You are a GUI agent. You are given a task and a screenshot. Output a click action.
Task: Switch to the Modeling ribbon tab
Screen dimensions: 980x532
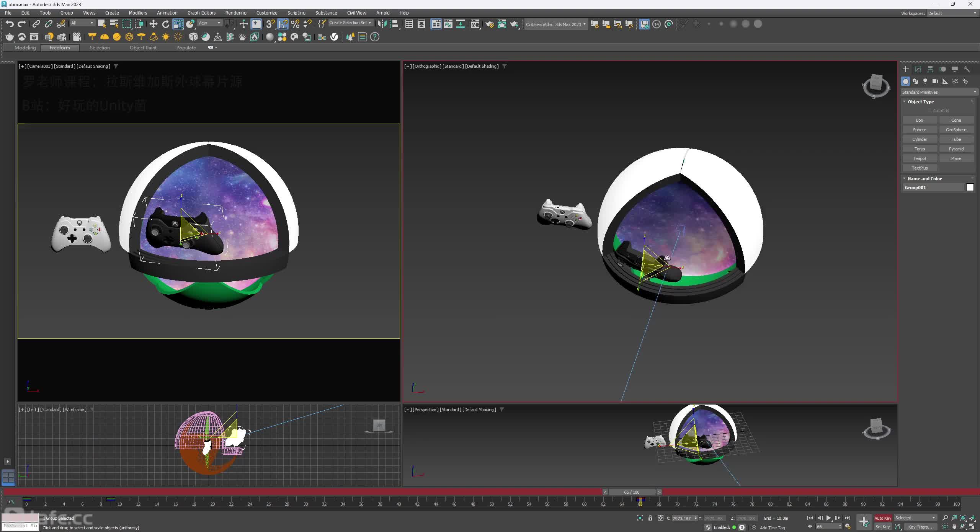25,48
